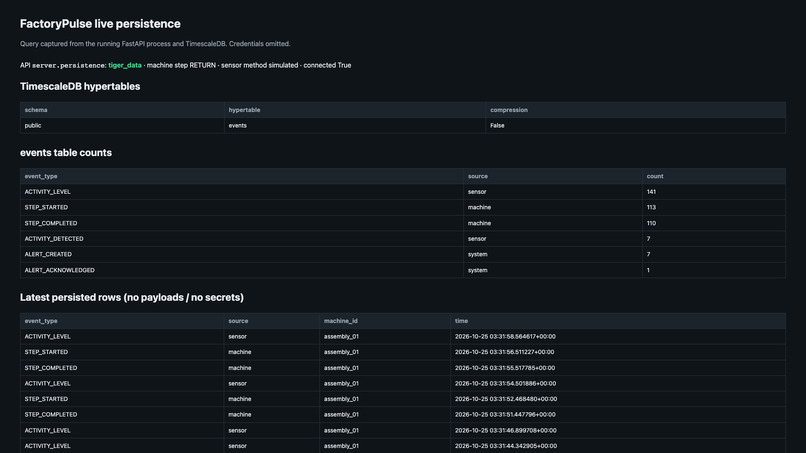Select STEP_COMPLETED row in counts table
Image resolution: width=806 pixels, height=453 pixels.
[x=403, y=223]
